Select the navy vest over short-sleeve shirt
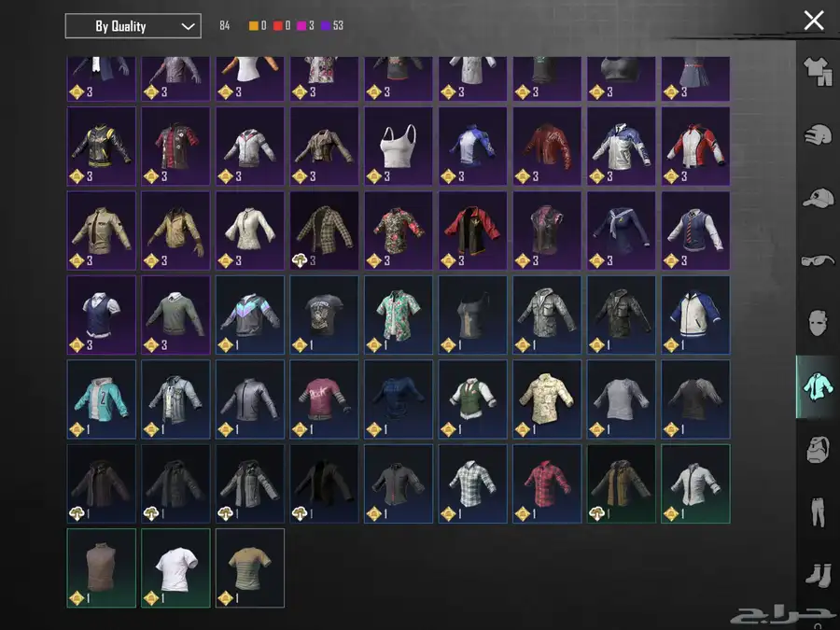 pyautogui.click(x=101, y=315)
